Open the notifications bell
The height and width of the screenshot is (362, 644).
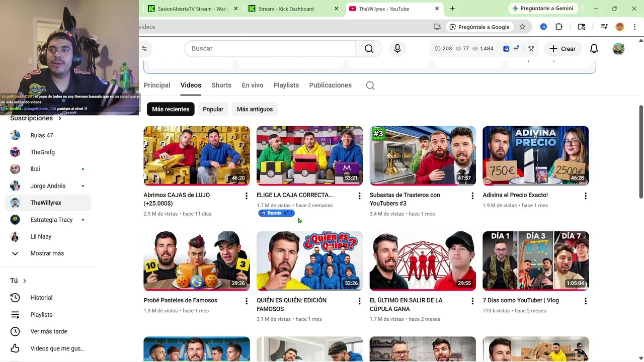(x=594, y=49)
